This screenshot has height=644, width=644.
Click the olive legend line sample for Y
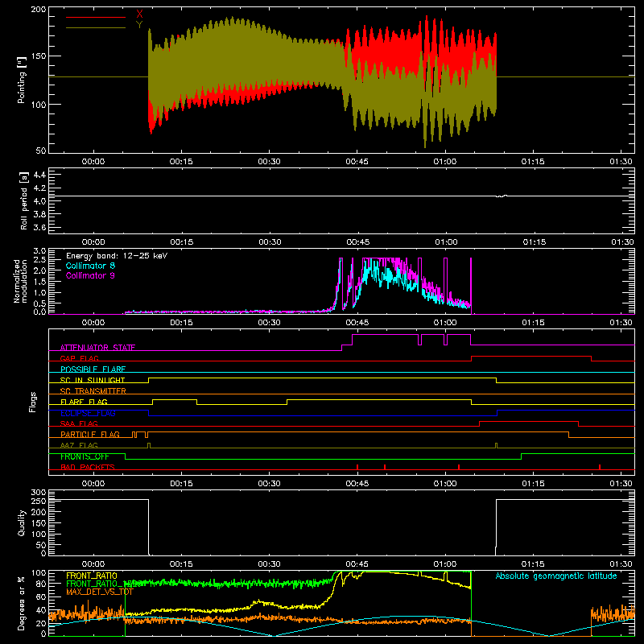click(x=96, y=28)
